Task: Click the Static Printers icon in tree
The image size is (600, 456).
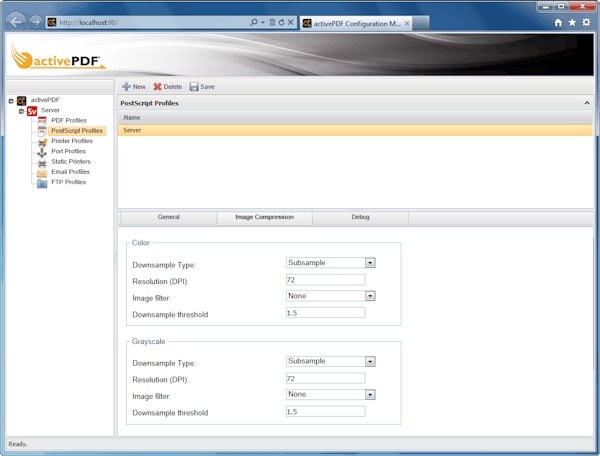Action: [42, 163]
